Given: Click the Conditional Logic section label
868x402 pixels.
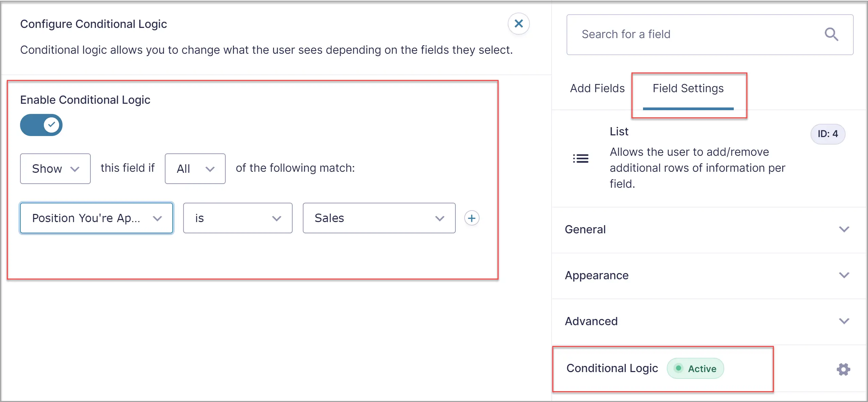Looking at the screenshot, I should [612, 368].
